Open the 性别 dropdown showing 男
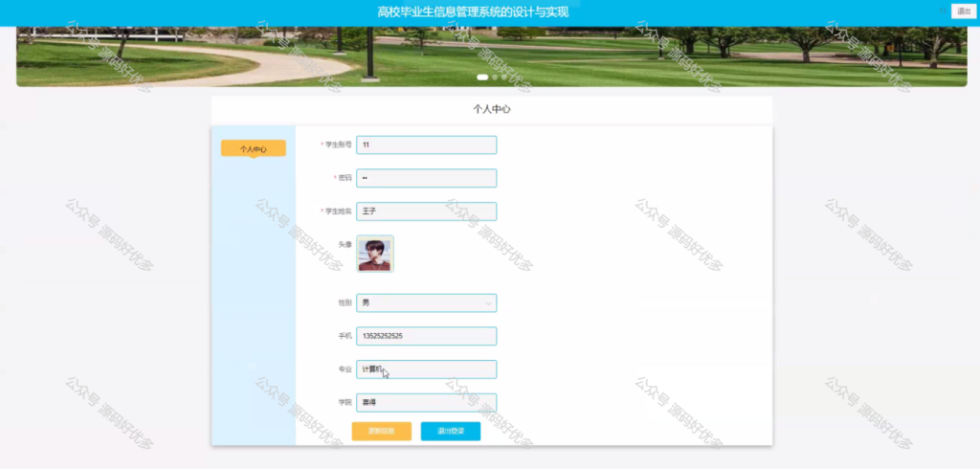 (426, 303)
